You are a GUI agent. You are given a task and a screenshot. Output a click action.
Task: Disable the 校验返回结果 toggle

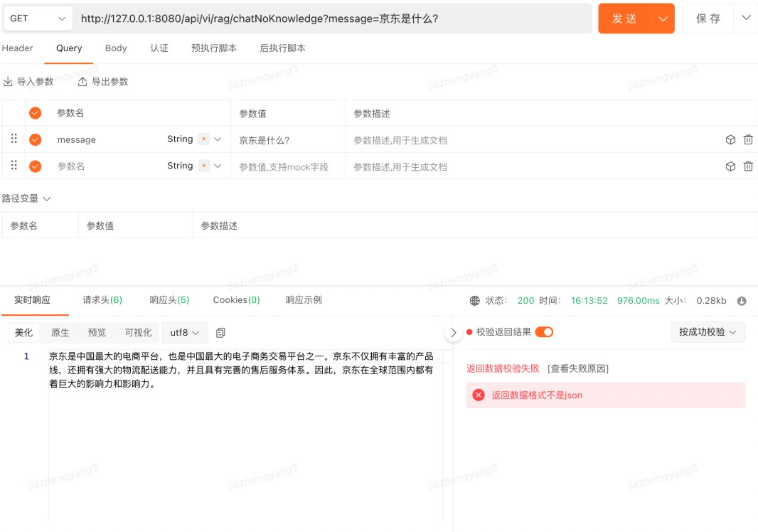543,332
